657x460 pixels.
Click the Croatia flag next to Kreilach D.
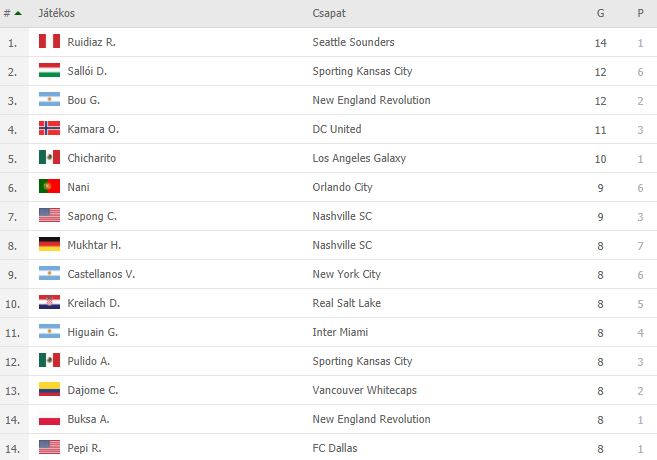click(x=49, y=302)
